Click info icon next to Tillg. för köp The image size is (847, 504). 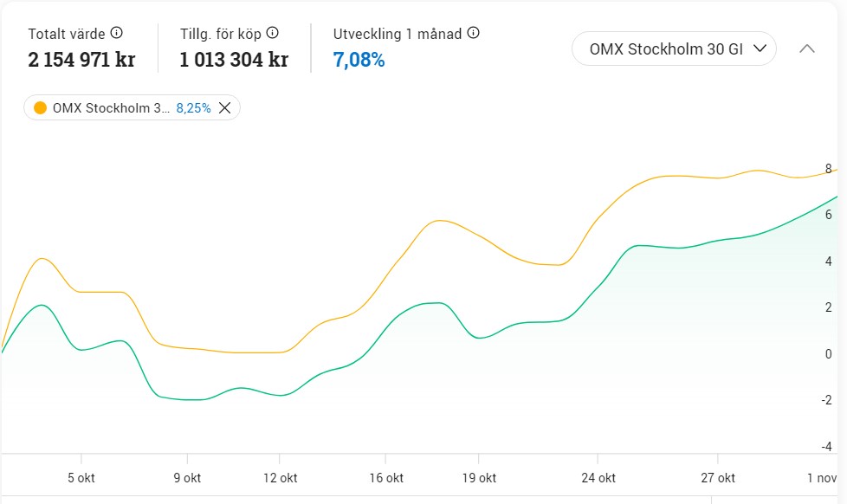[273, 34]
